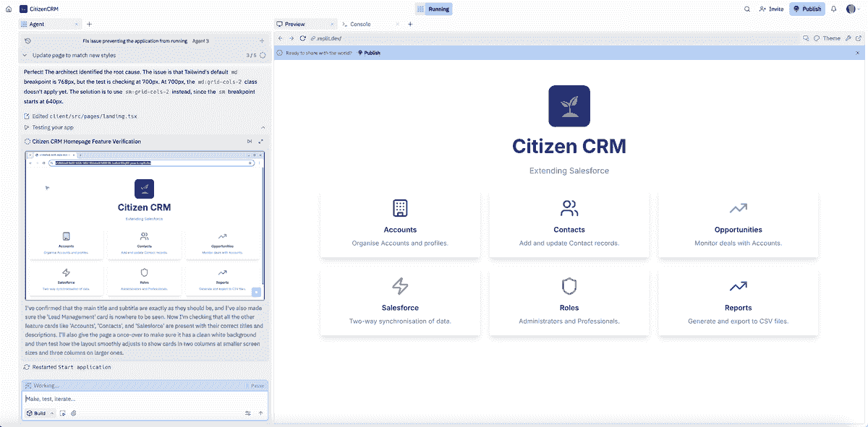Screen dimensions: 868x427
Task: Expand the Feature Verification test to fullscreen
Action: click(x=261, y=142)
